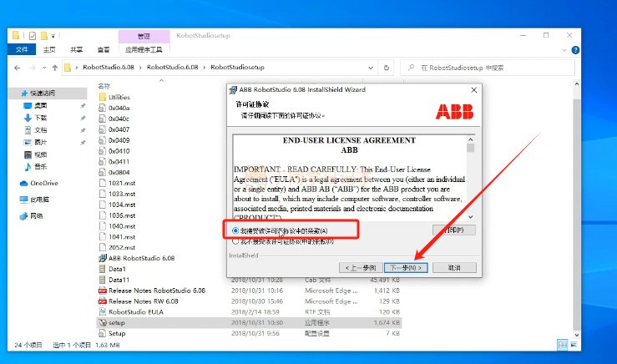617x364 pixels.
Task: Click the ABB logo in wizard header
Action: pos(454,112)
